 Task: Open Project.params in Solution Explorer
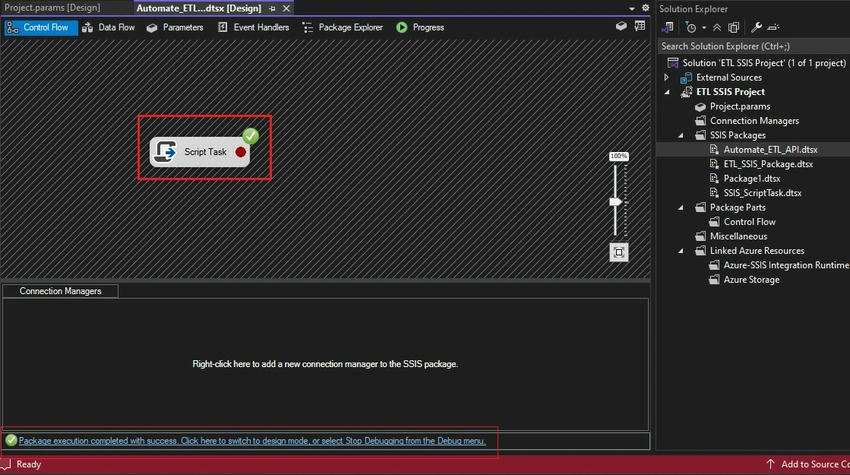[740, 106]
